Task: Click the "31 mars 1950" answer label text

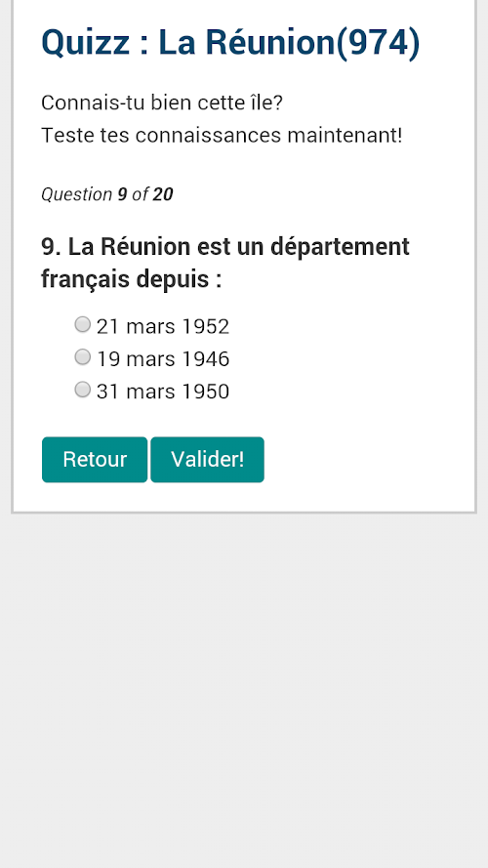Action: tap(163, 392)
